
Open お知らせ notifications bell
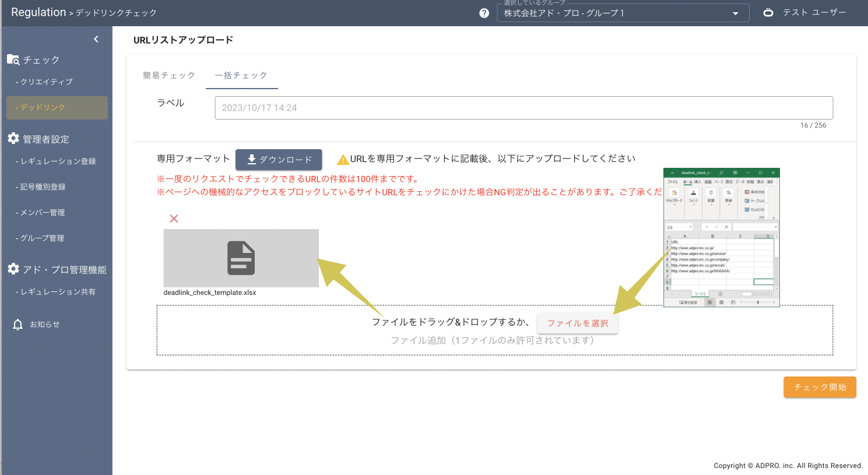pos(18,325)
